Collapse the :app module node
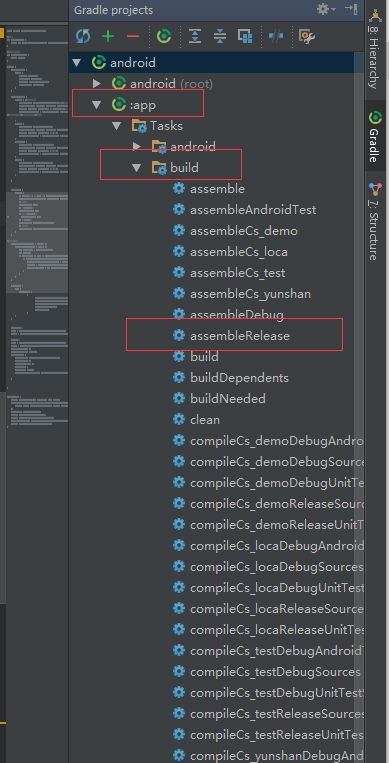 click(96, 105)
